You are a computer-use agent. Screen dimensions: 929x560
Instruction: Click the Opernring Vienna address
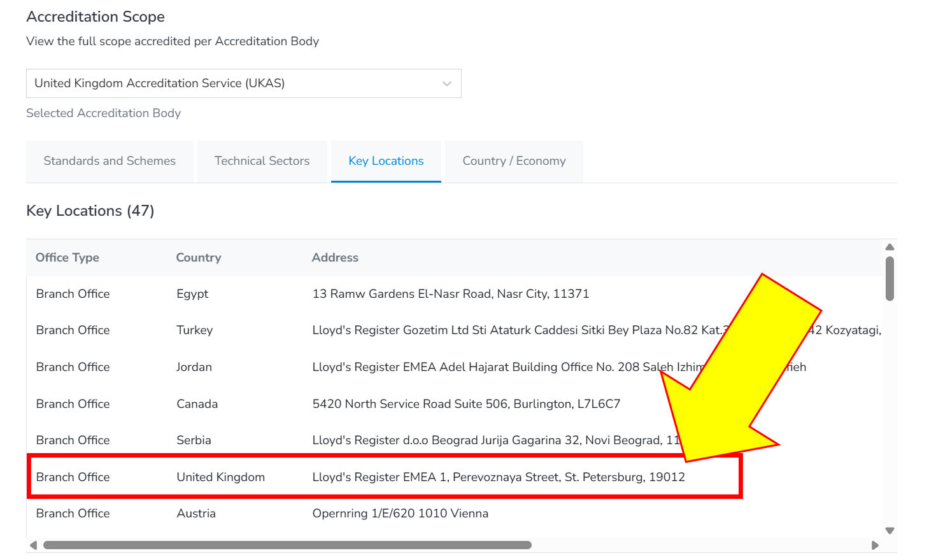[x=401, y=514]
